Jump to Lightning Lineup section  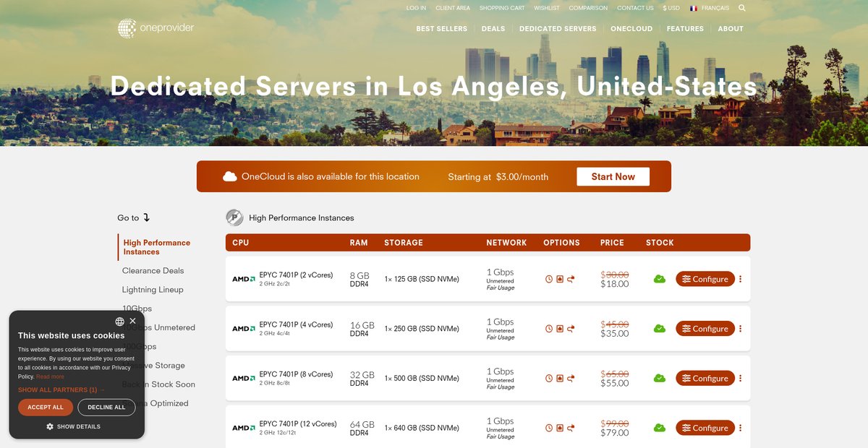click(153, 290)
